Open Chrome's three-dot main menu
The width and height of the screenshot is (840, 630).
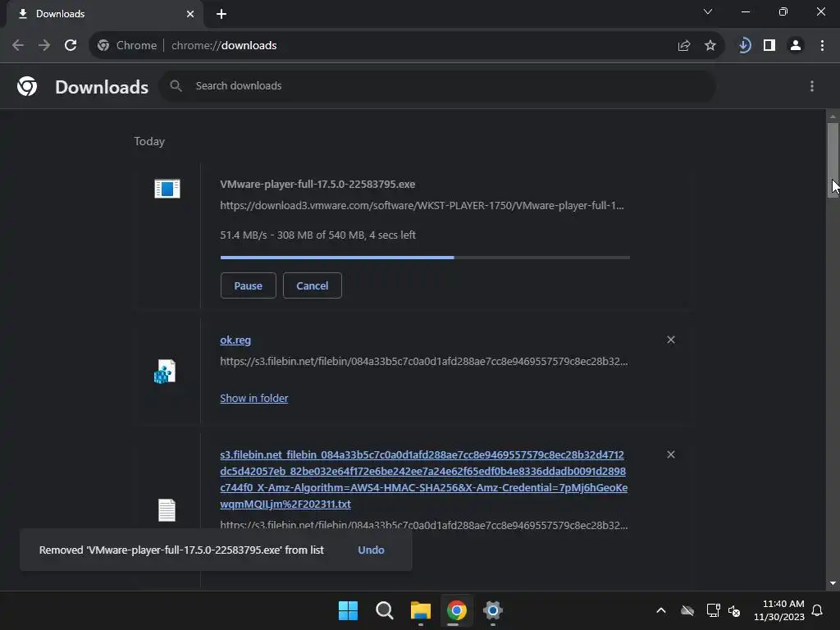point(822,46)
